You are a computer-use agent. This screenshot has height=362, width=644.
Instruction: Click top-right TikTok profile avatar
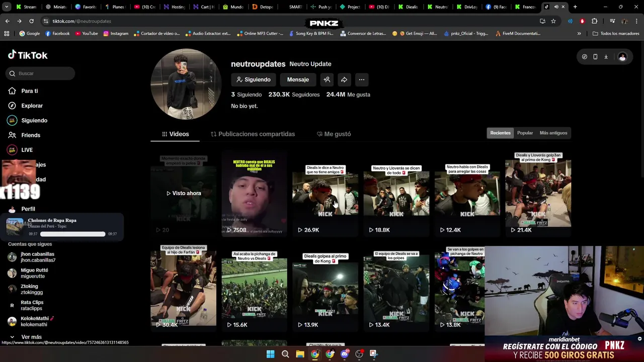click(x=622, y=57)
